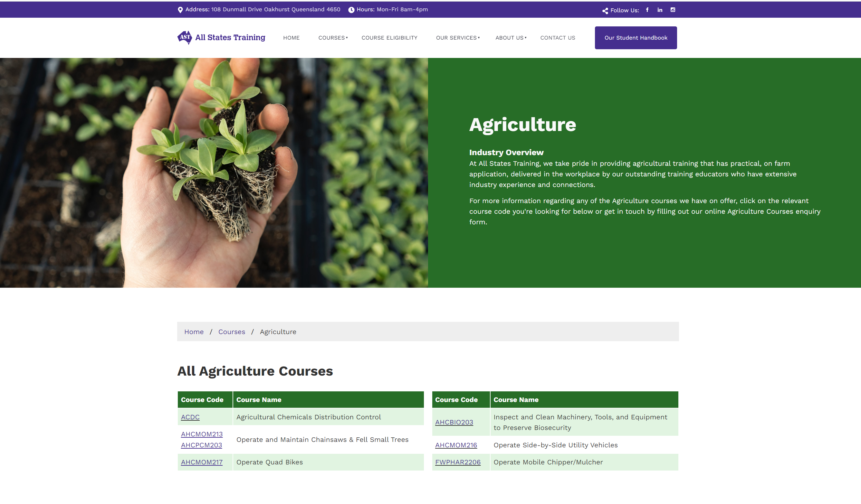This screenshot has width=861, height=504.
Task: Click the seedlings hero image
Action: [214, 173]
